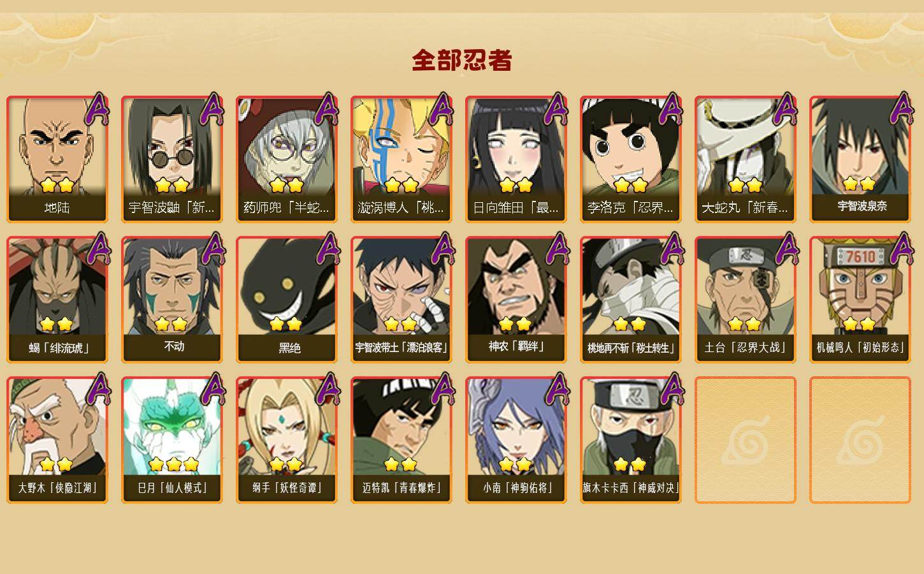The height and width of the screenshot is (574, 924).
Task: Select 纲手「妖怪奇谭」portrait
Action: [x=287, y=439]
